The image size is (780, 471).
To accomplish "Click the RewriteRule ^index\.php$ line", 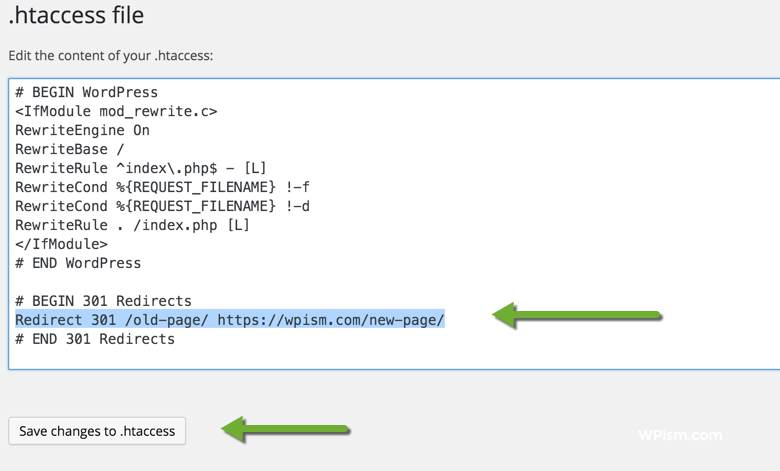I will [140, 168].
